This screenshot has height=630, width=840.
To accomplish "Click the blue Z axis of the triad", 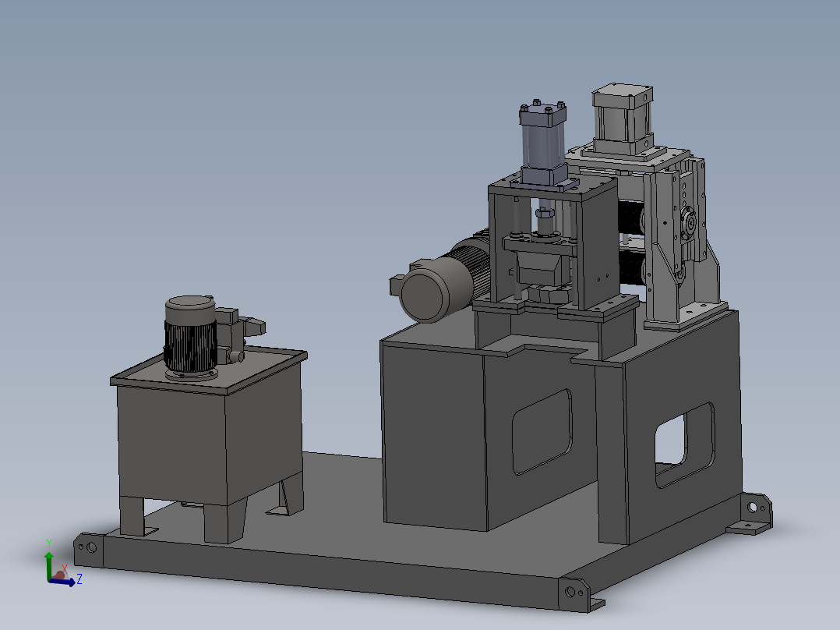I will click(x=64, y=582).
